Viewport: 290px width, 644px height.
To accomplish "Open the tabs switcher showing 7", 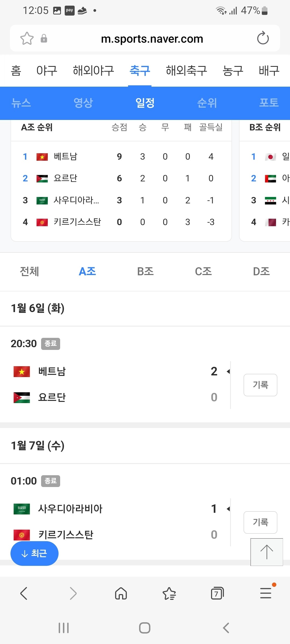I will point(217,593).
